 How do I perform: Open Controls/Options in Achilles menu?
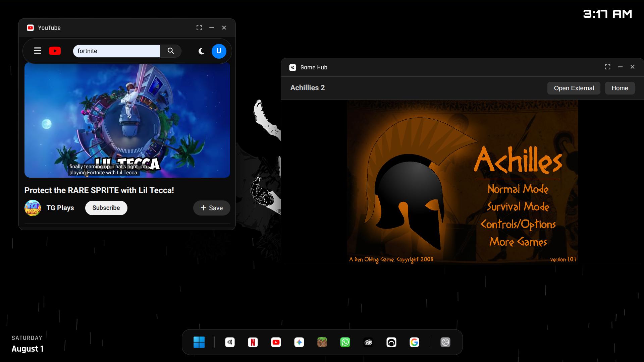(518, 224)
